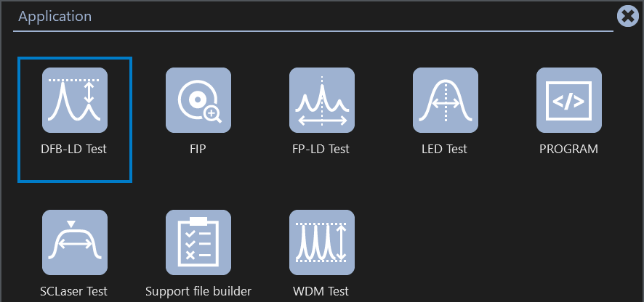Click the "Application" dialog title
The height and width of the screenshot is (302, 644).
tap(55, 16)
